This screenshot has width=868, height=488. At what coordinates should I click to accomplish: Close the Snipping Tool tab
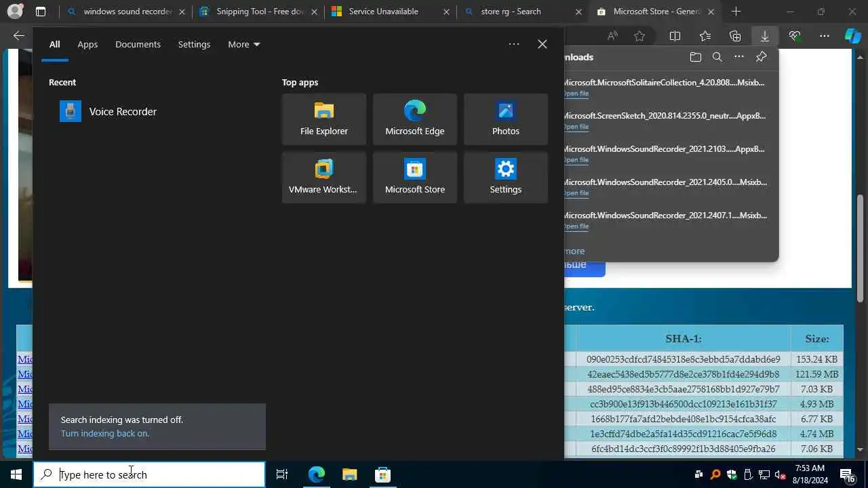point(314,12)
